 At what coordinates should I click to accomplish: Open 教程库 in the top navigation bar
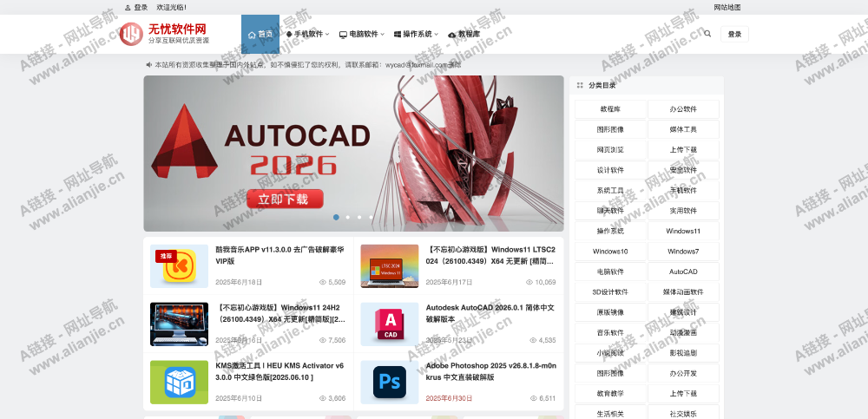point(464,34)
